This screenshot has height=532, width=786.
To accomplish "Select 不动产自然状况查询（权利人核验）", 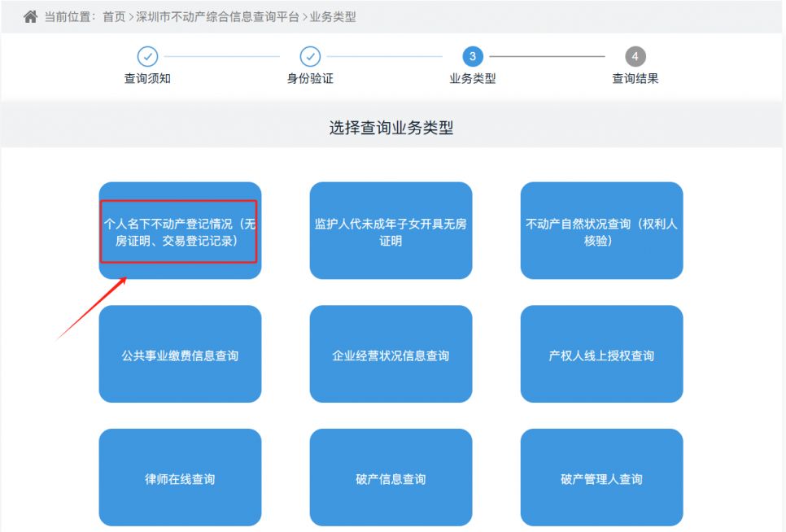I will pos(601,231).
